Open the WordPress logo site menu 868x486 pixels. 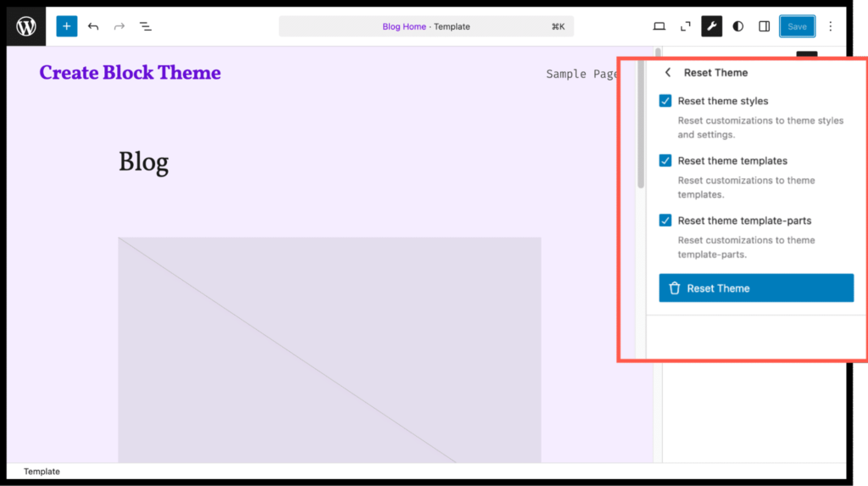26,26
